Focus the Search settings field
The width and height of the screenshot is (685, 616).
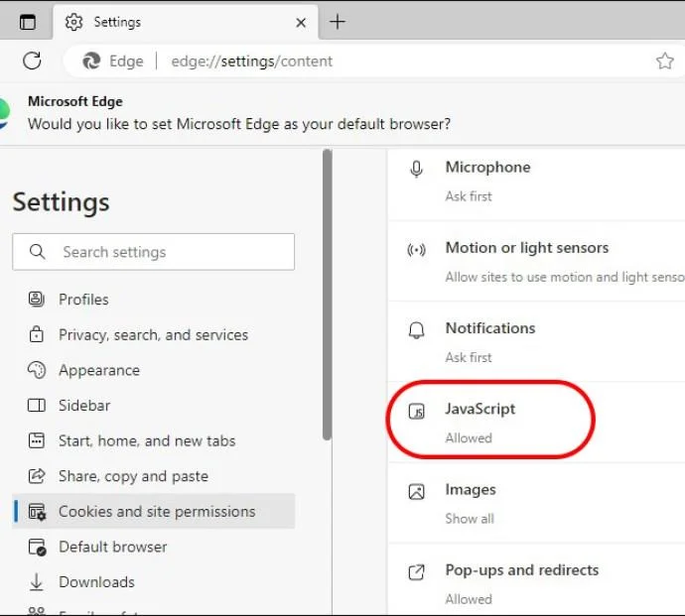click(x=153, y=252)
